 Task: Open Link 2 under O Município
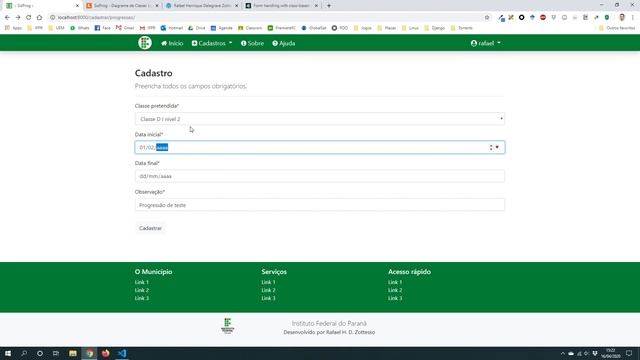pyautogui.click(x=142, y=290)
